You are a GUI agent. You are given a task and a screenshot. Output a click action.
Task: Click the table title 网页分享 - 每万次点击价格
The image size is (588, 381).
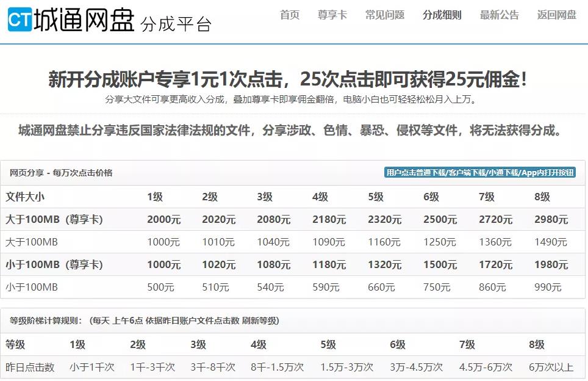click(61, 173)
